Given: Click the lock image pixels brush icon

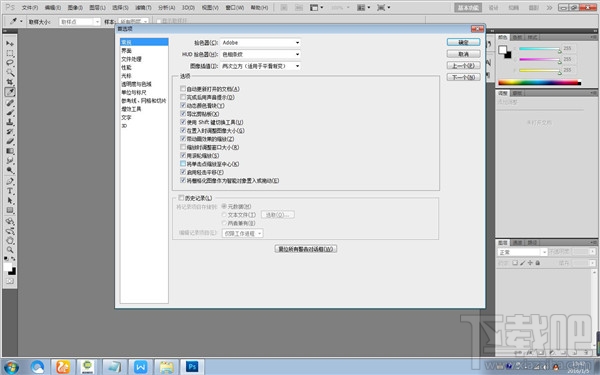Looking at the screenshot, I should (x=523, y=263).
